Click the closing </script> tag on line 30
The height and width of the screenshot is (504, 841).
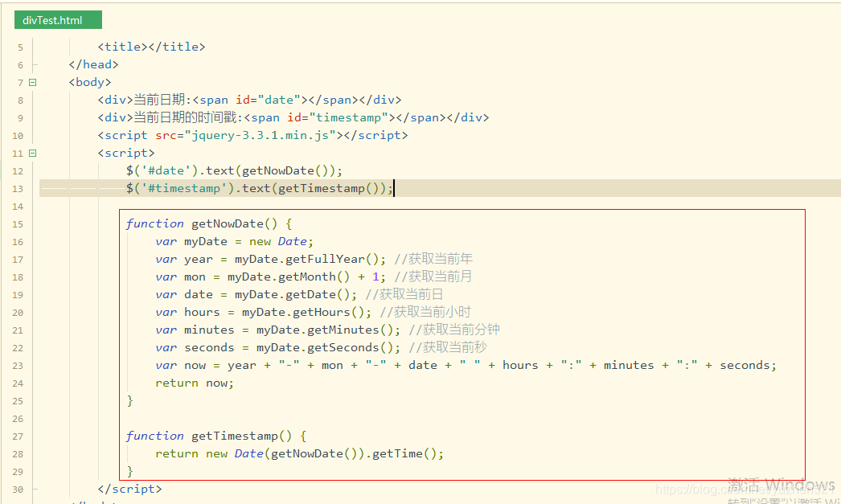[129, 489]
